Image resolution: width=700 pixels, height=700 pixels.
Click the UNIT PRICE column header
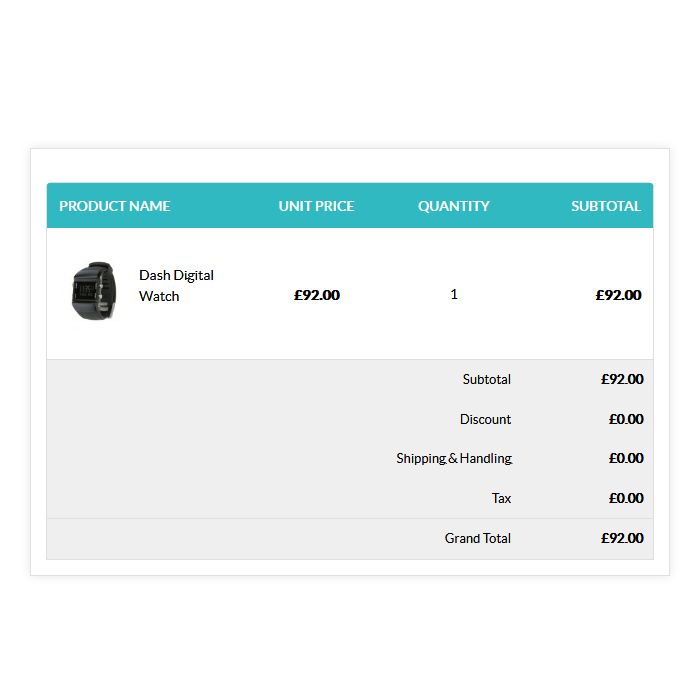(x=317, y=206)
